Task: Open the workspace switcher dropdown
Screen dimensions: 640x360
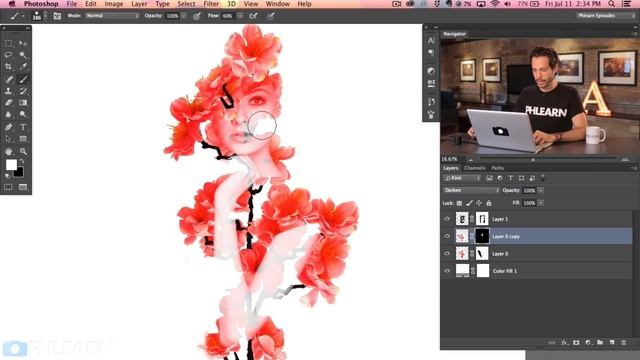Action: tap(606, 16)
